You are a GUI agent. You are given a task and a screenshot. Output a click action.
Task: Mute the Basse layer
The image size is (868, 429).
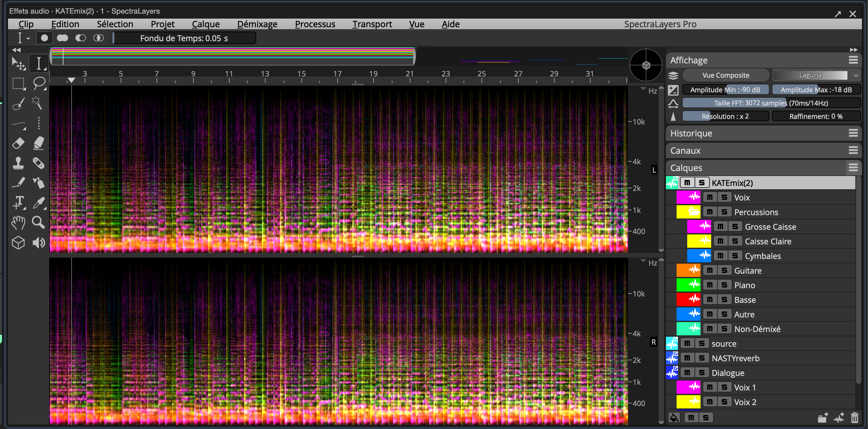coord(709,300)
